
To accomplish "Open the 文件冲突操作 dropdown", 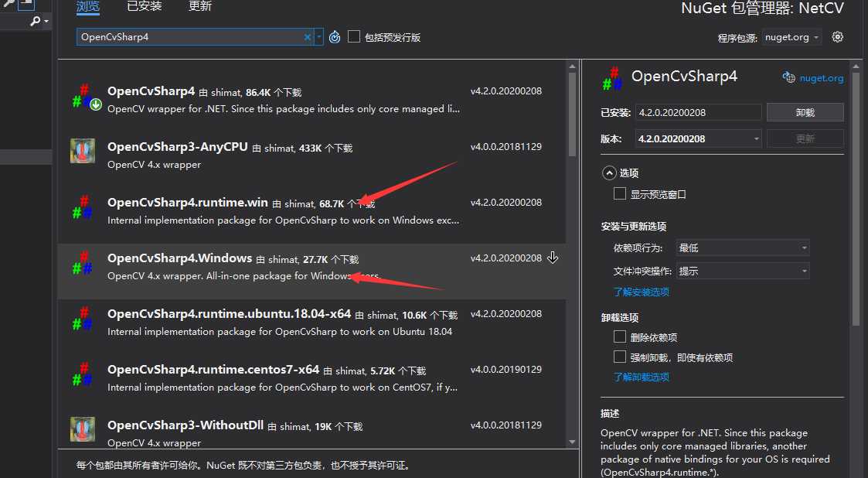I will coord(742,271).
